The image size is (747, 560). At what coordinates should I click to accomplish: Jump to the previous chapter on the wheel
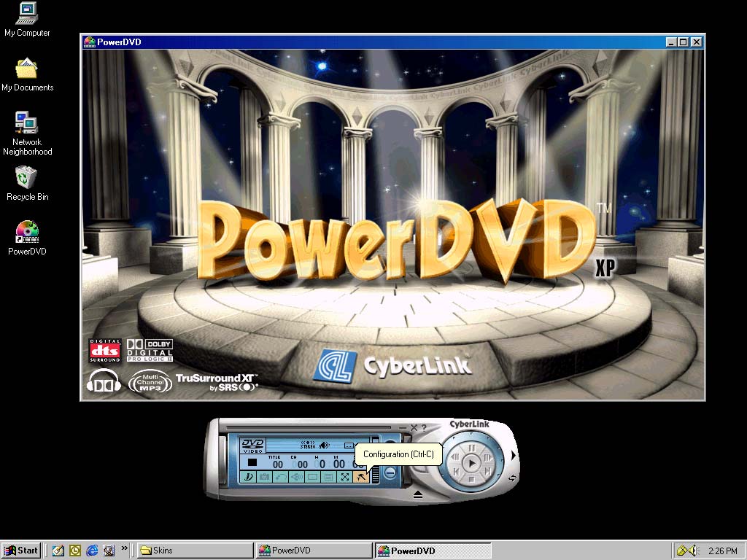[x=457, y=472]
